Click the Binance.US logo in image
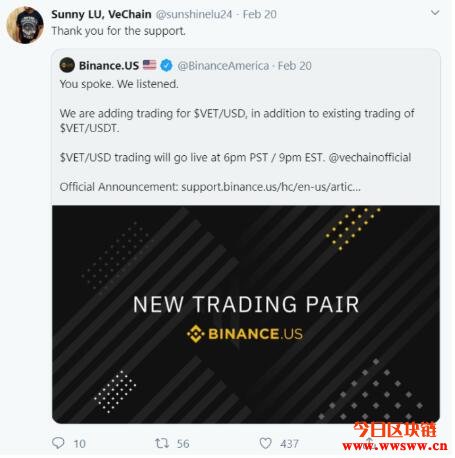This screenshot has width=455, height=458. coord(245,334)
